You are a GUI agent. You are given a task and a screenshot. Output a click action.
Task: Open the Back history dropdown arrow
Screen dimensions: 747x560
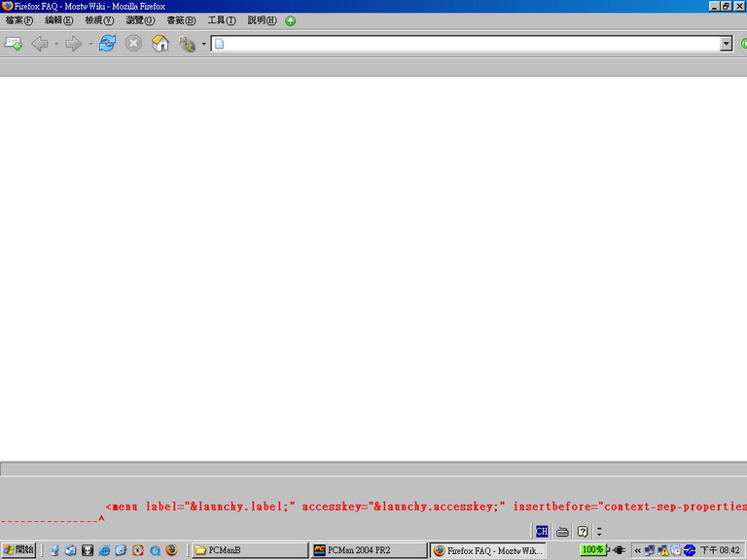coord(56,44)
